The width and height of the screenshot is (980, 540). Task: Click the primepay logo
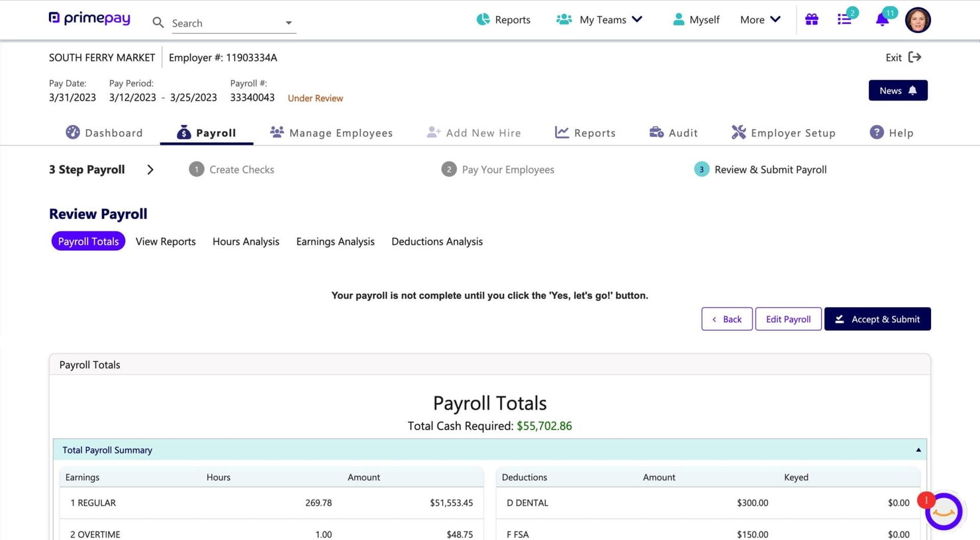89,19
